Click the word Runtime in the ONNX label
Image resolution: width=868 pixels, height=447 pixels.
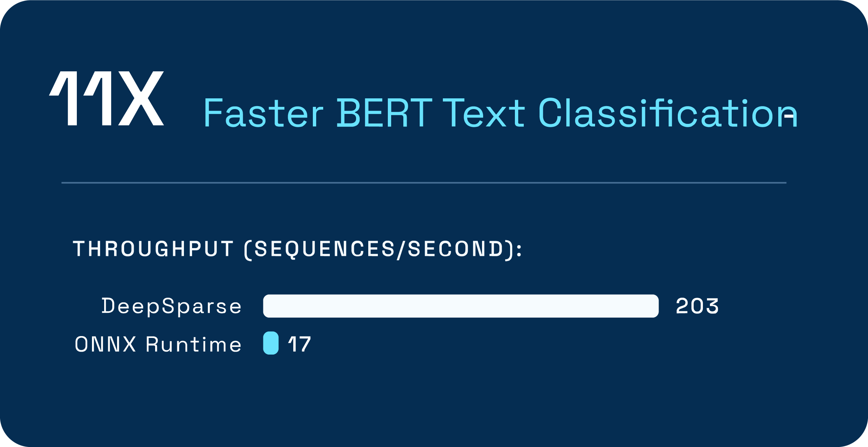tap(194, 344)
